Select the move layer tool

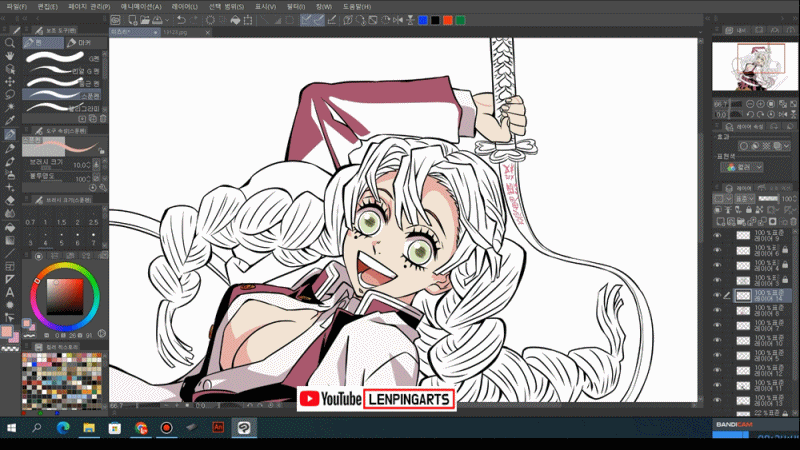click(x=10, y=82)
